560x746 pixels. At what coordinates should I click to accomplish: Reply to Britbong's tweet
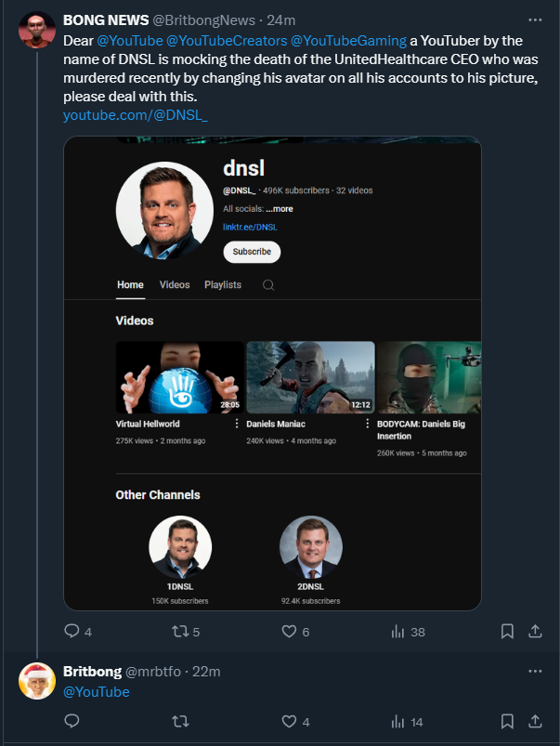(x=72, y=721)
